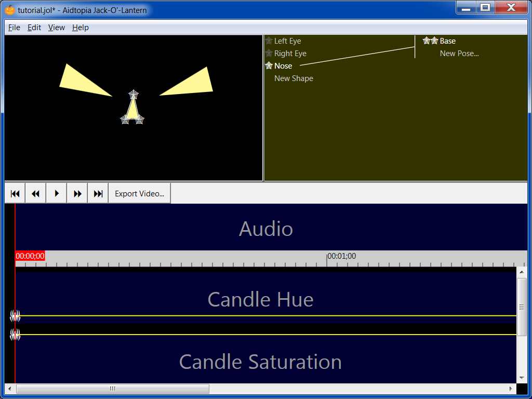Click the Export Video... button
Viewport: 532px width, 399px height.
coord(139,193)
